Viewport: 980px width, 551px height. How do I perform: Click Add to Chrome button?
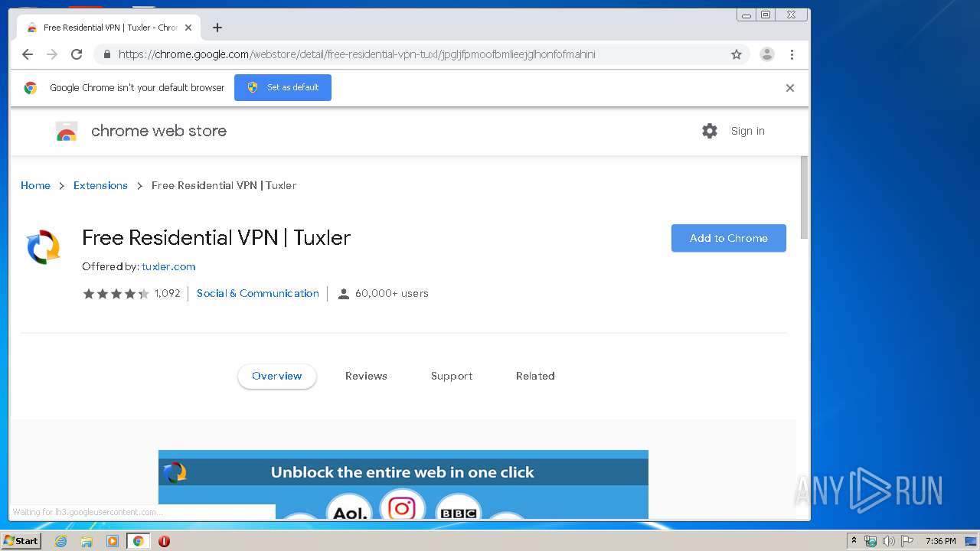click(x=729, y=238)
